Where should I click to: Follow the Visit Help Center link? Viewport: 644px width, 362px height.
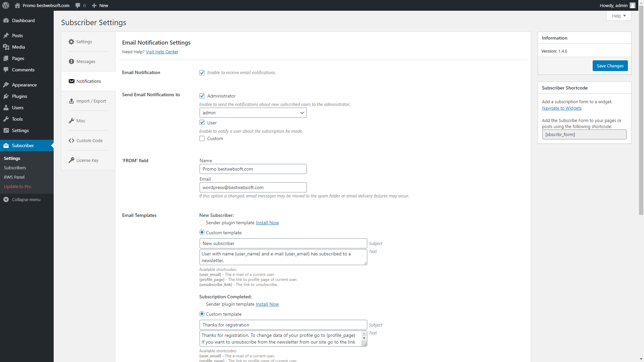pos(162,52)
